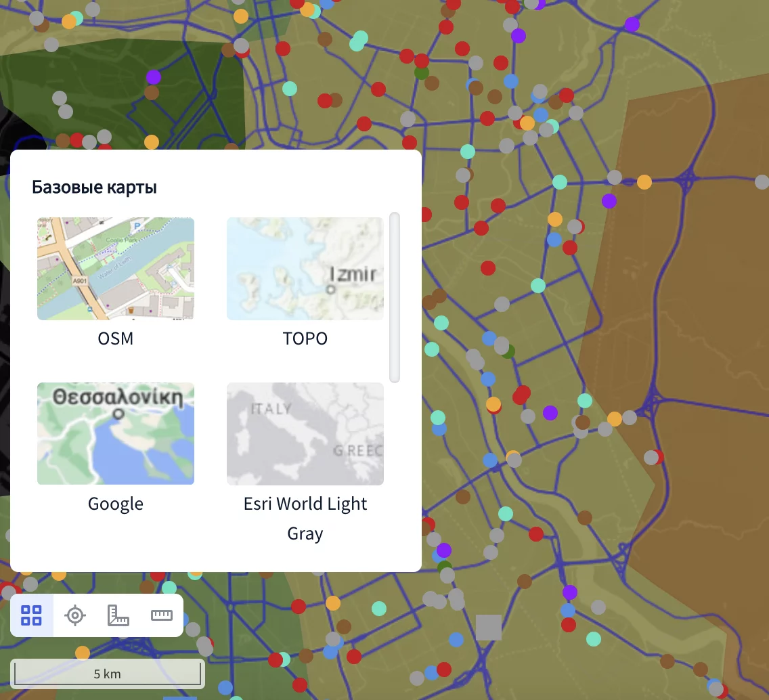
Task: Switch to the TOPO basemap thumbnail
Action: click(x=305, y=268)
